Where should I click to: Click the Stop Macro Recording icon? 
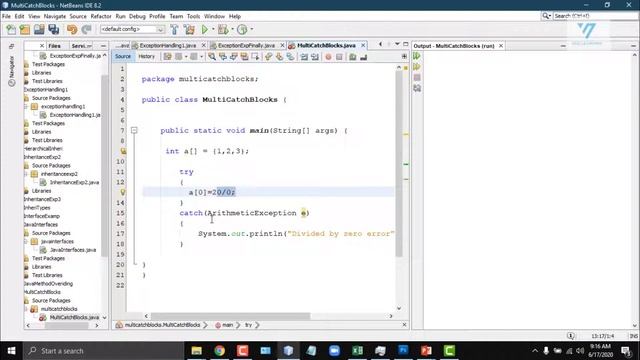coord(339,57)
